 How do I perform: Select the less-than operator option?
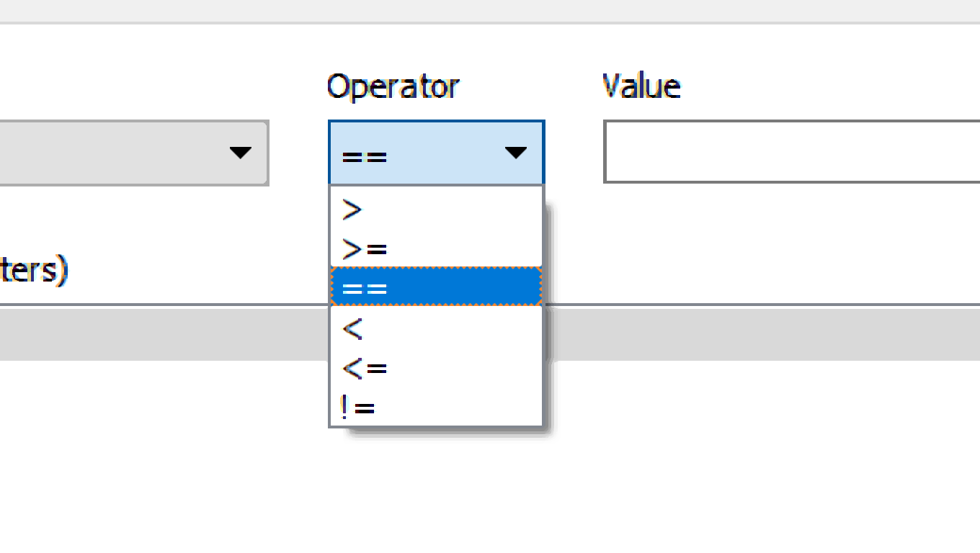coord(435,329)
